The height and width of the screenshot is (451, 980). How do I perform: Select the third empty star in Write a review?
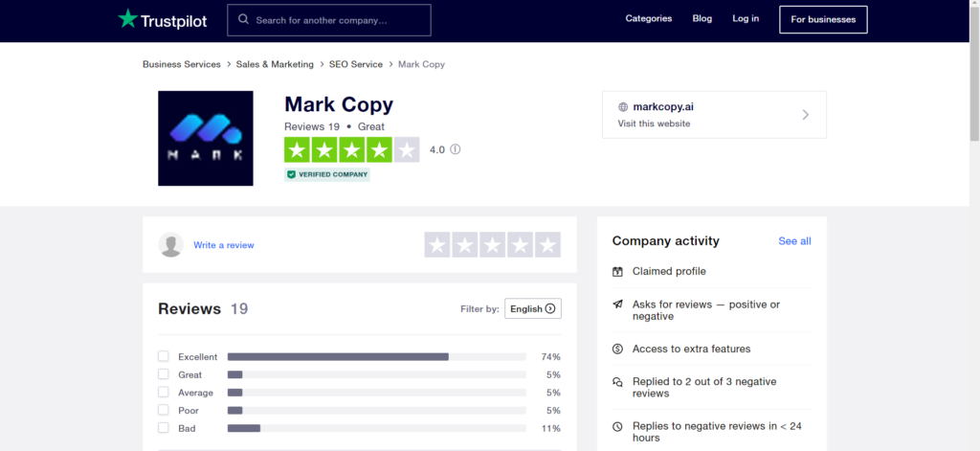point(493,244)
